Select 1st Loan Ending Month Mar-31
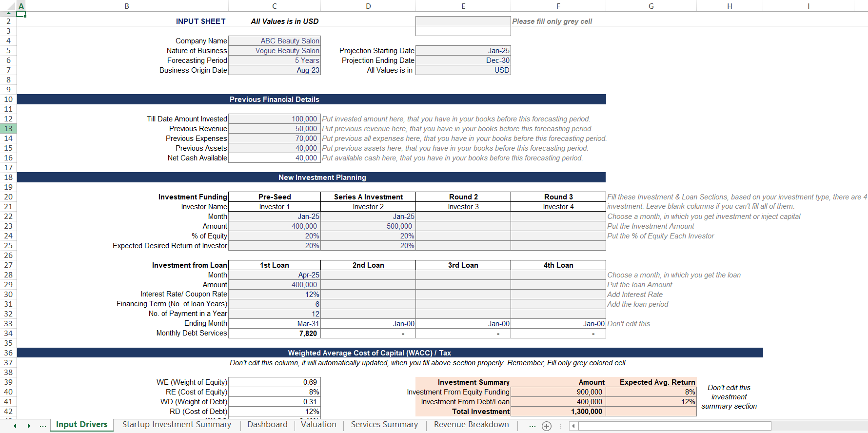 point(275,324)
